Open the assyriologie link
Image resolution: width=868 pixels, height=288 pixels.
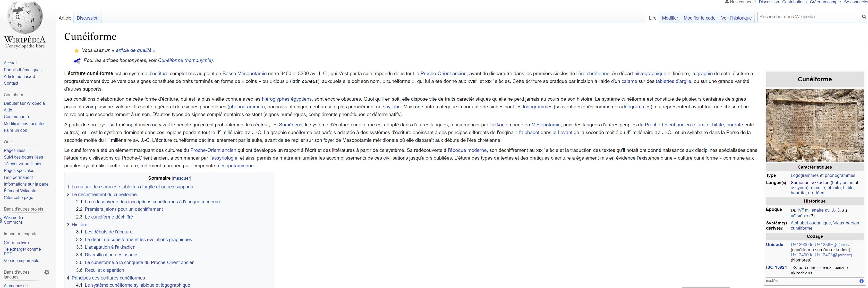click(224, 158)
